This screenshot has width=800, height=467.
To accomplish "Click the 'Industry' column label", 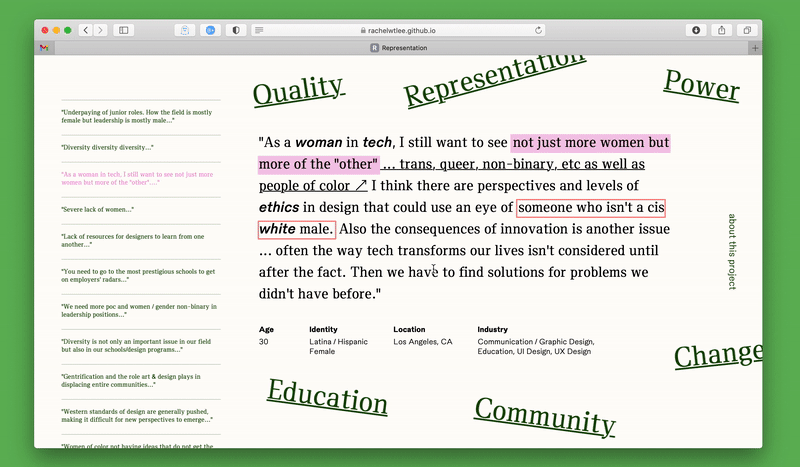I will [x=492, y=330].
